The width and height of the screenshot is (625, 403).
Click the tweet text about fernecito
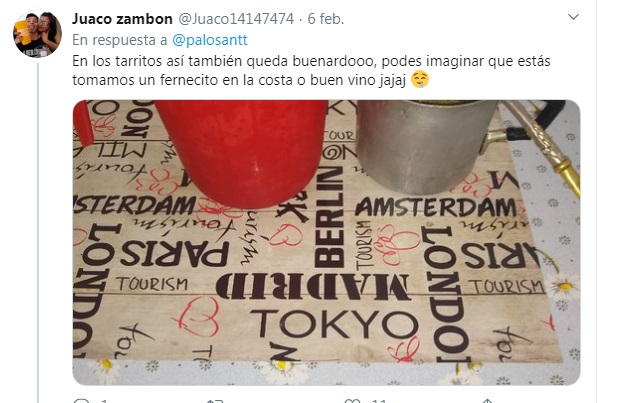pos(311,71)
